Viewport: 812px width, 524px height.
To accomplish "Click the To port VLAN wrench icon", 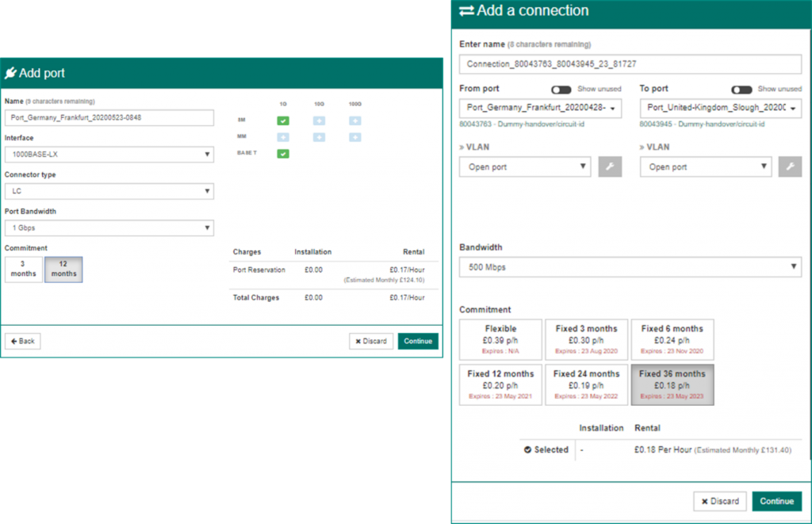I will (x=790, y=166).
